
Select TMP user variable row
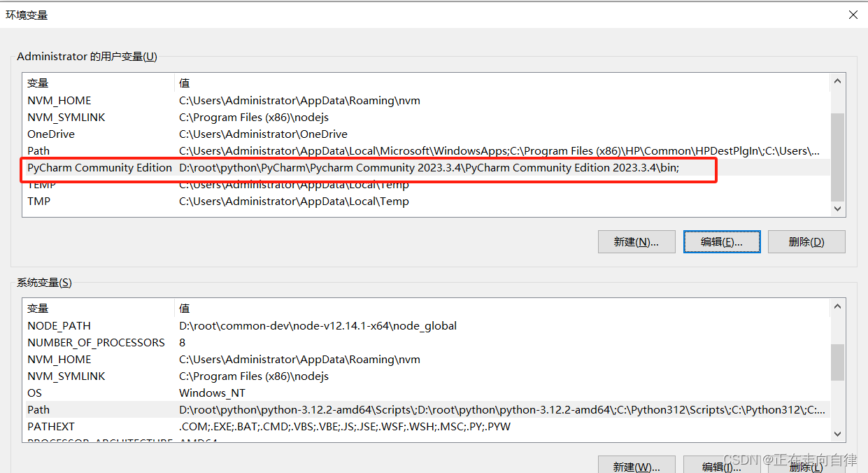39,202
